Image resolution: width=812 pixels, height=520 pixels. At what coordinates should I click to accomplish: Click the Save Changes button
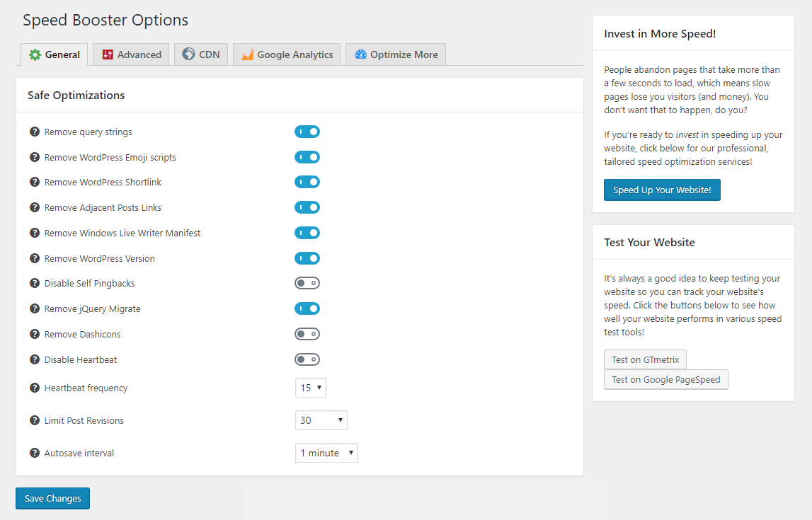pyautogui.click(x=52, y=498)
